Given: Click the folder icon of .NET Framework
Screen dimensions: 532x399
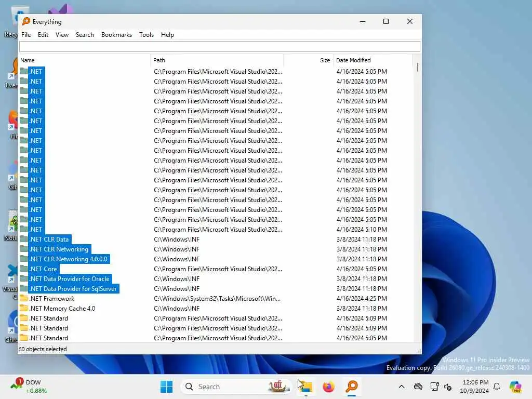Looking at the screenshot, I should pyautogui.click(x=24, y=299).
